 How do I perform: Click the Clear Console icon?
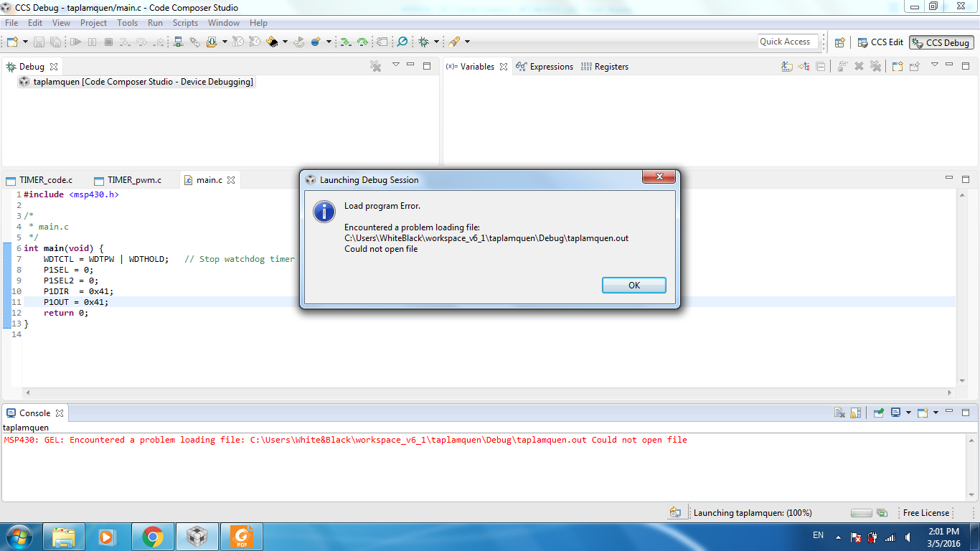[839, 413]
